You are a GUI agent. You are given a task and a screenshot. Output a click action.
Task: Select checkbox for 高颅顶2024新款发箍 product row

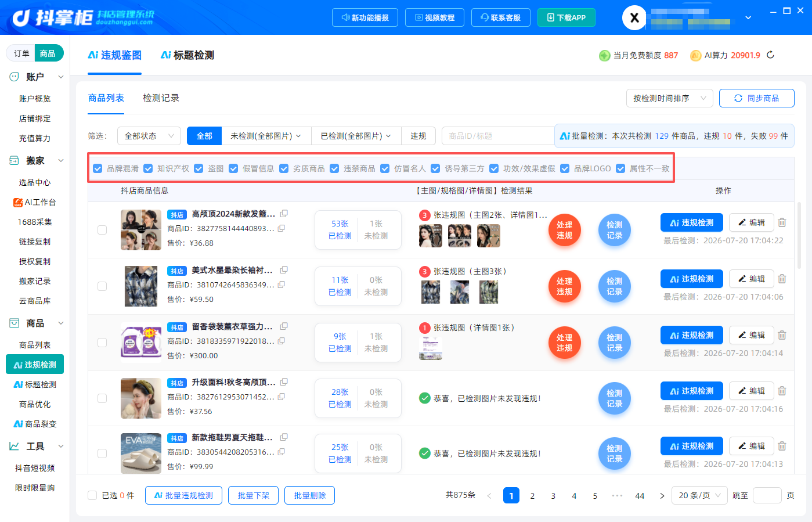(102, 230)
